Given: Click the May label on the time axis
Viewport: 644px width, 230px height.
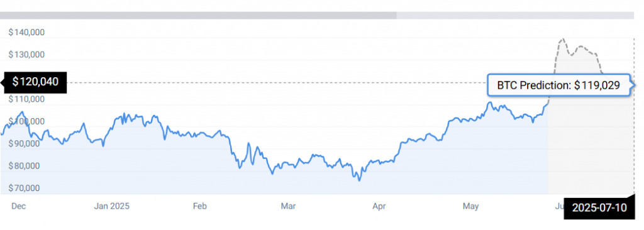Looking at the screenshot, I should 470,206.
